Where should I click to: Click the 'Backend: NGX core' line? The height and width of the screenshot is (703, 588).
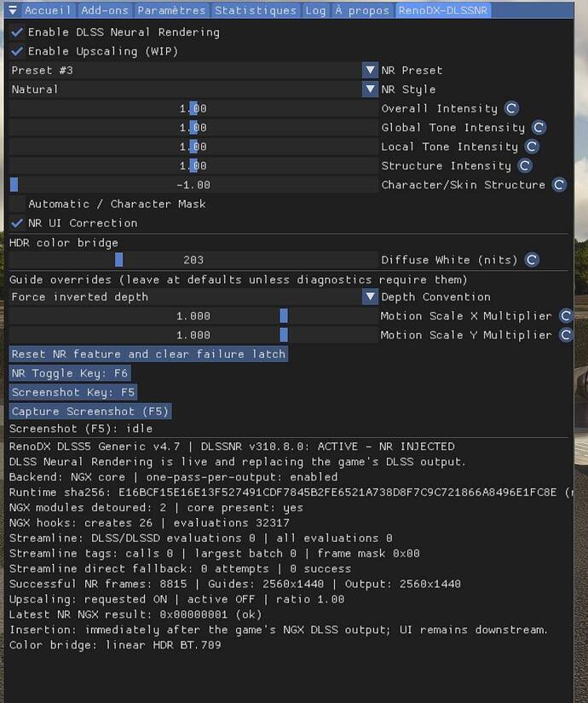[173, 477]
